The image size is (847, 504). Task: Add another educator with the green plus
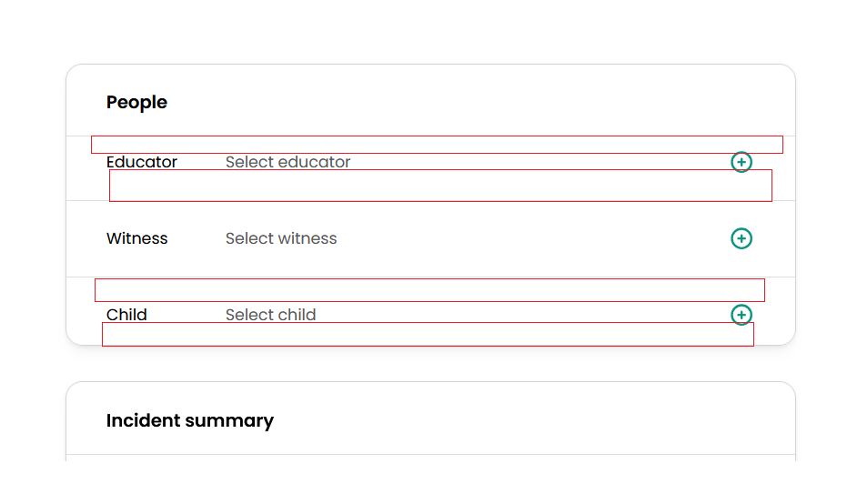741,162
